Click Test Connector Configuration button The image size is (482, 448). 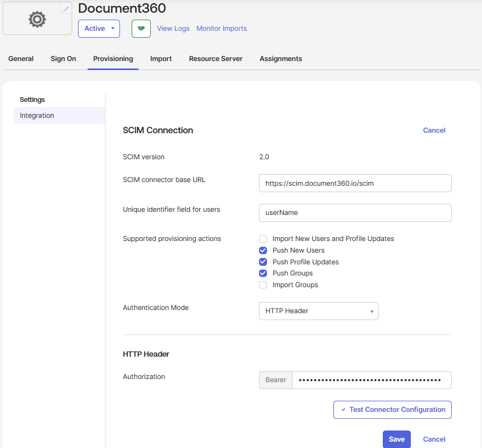coord(392,410)
